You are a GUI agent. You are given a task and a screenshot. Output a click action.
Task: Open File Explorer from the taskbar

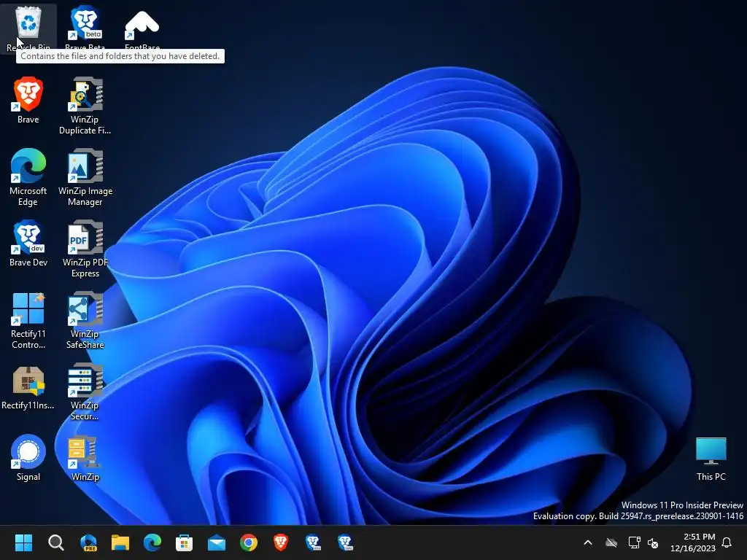point(120,542)
